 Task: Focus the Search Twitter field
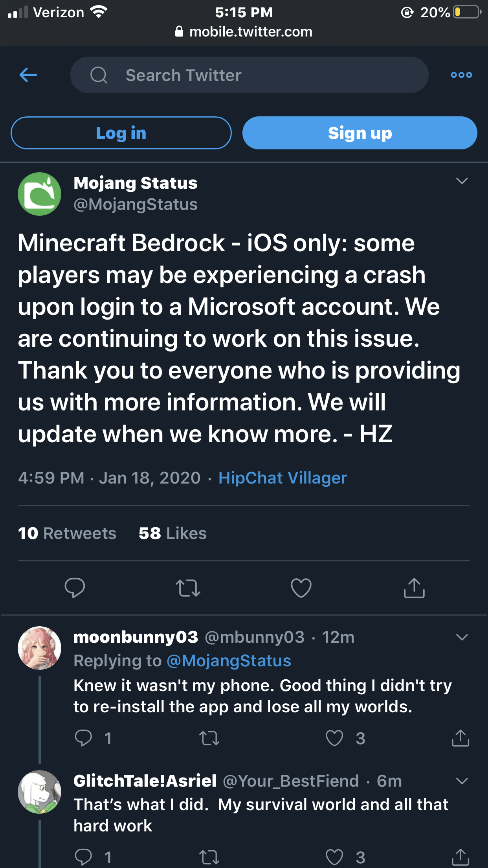249,75
